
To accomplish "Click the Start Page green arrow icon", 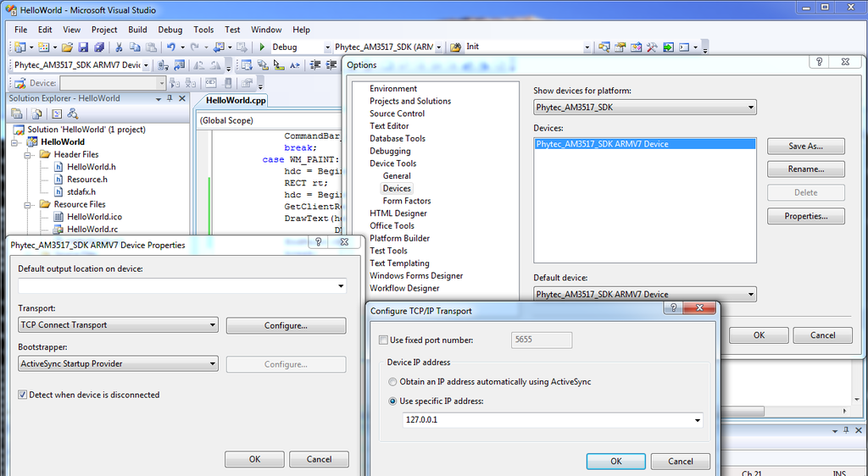I will click(668, 47).
